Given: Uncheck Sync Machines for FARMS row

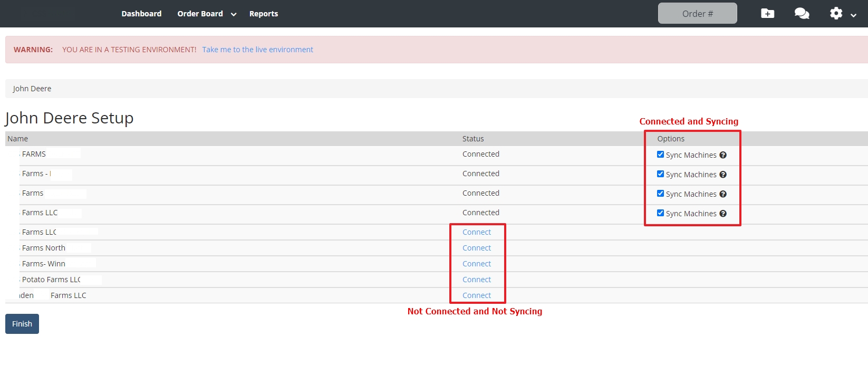Looking at the screenshot, I should click(x=660, y=155).
